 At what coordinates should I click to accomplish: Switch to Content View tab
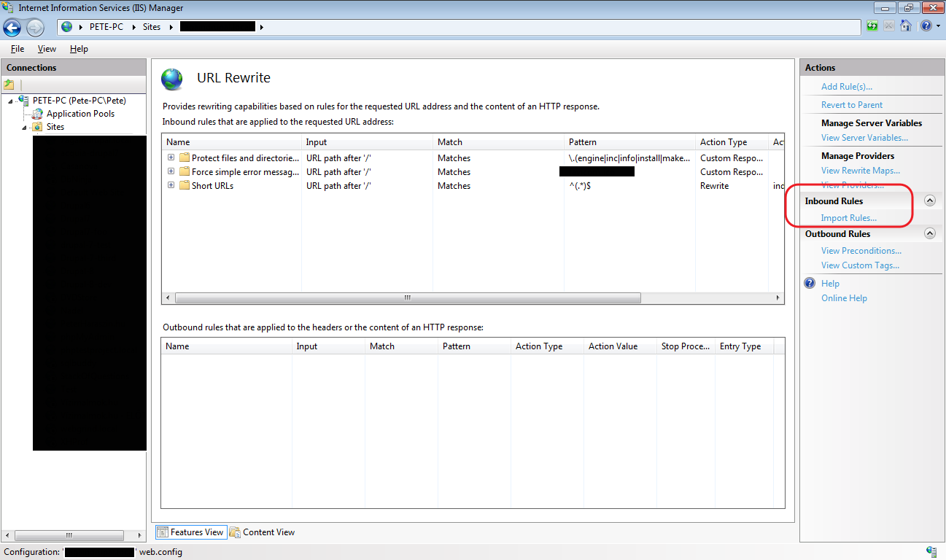coord(262,532)
